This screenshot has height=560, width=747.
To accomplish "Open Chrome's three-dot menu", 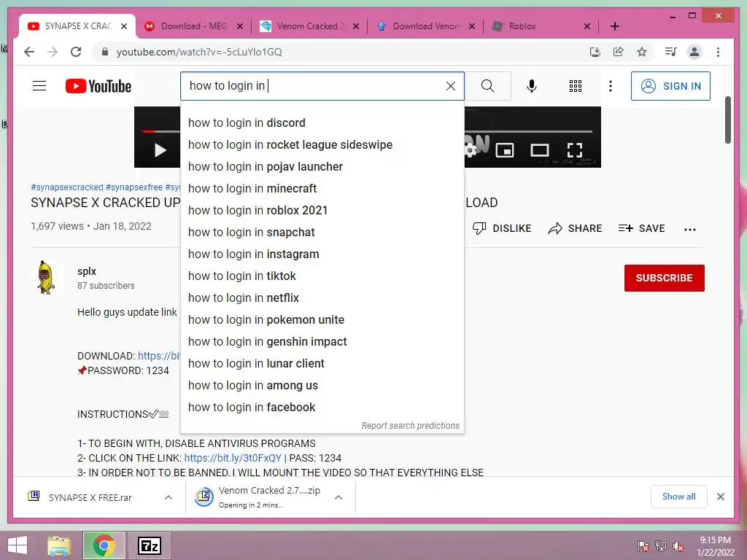I will 718,52.
